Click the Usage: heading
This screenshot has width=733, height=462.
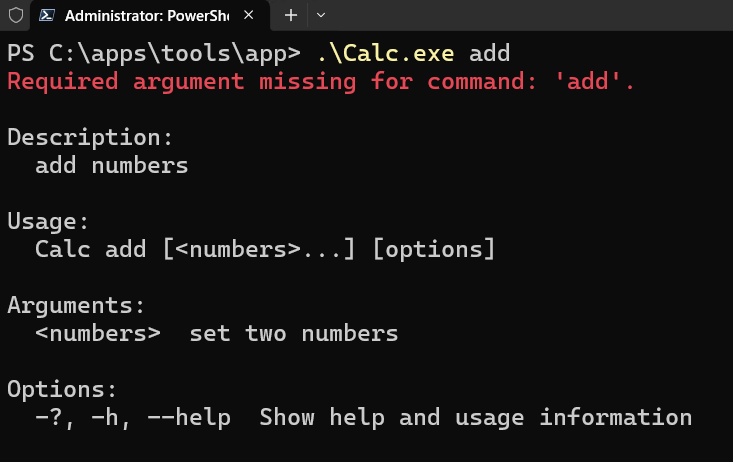coord(48,221)
